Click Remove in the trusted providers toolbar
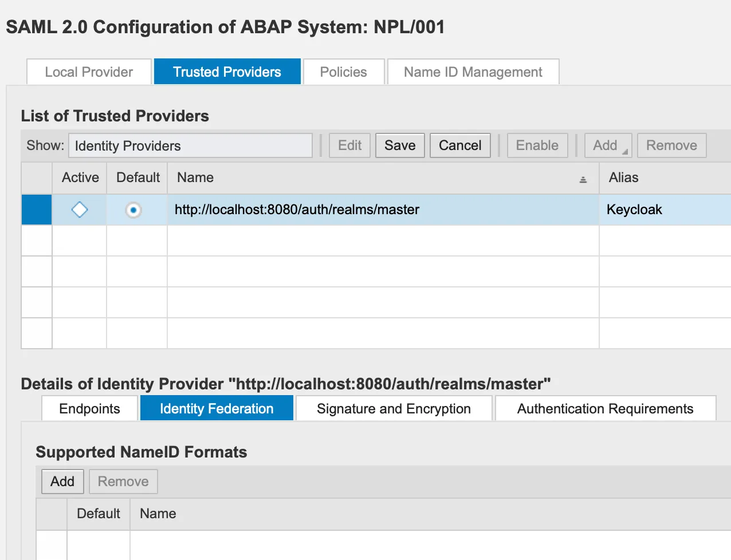Image resolution: width=731 pixels, height=560 pixels. [x=671, y=145]
